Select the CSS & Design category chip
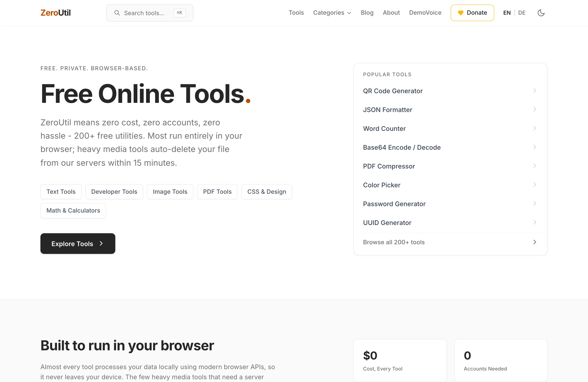 267,192
